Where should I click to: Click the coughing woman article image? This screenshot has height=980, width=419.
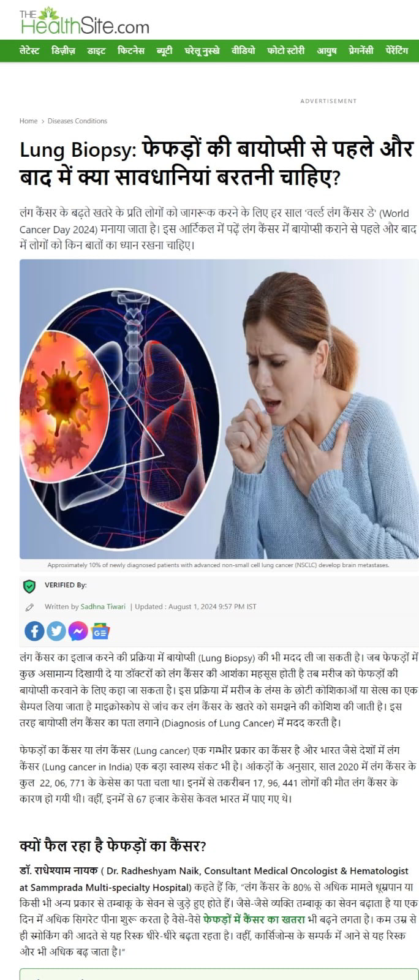click(x=219, y=409)
